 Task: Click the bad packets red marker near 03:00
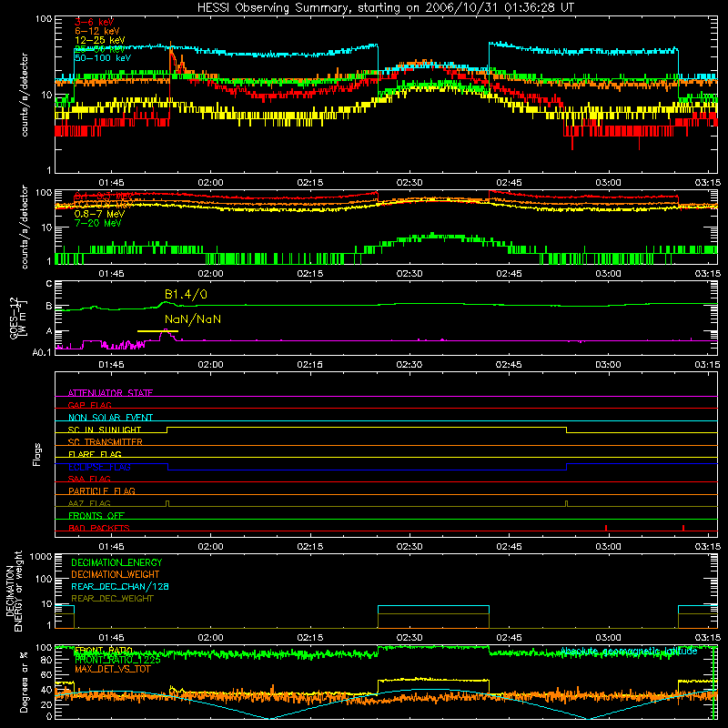606,528
